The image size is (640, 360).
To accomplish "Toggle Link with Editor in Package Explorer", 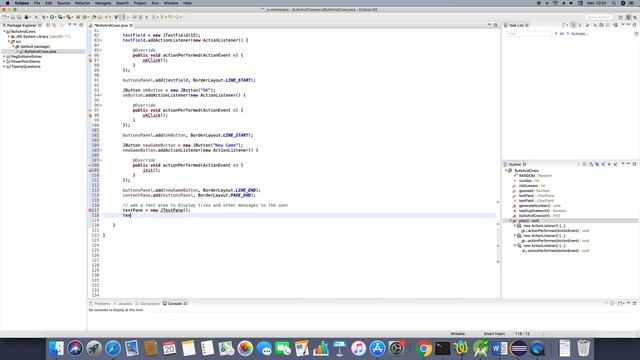I will click(54, 25).
